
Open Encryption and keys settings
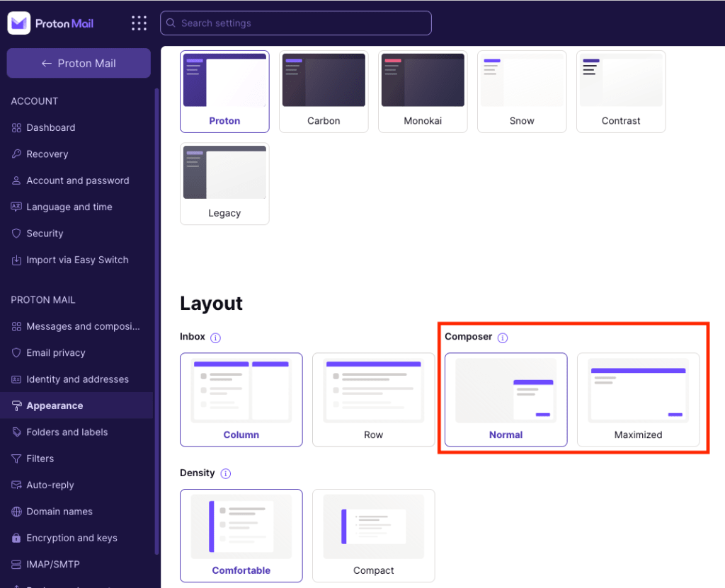[x=72, y=538]
